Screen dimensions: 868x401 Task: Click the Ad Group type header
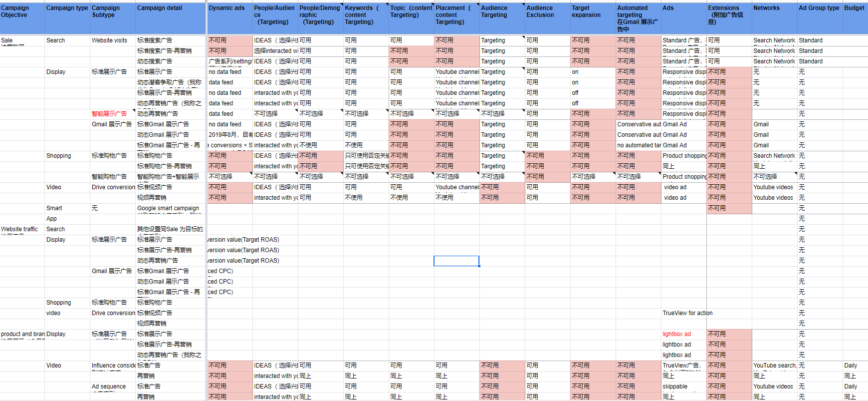point(820,18)
